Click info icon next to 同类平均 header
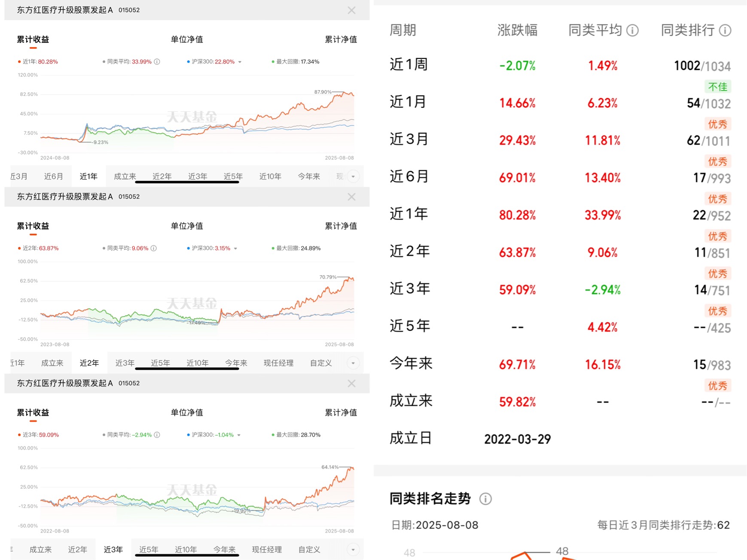Screen dimensions: 747x560 632,30
